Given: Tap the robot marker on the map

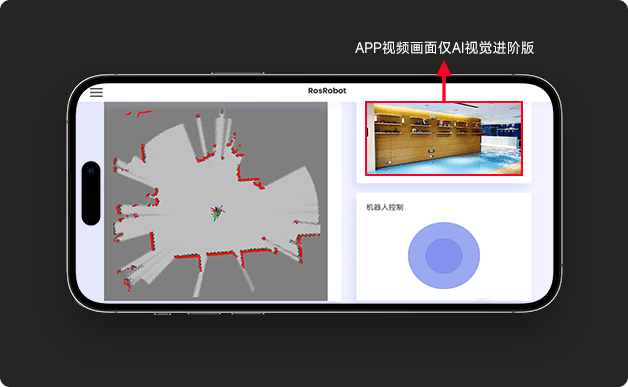Looking at the screenshot, I should (x=217, y=213).
